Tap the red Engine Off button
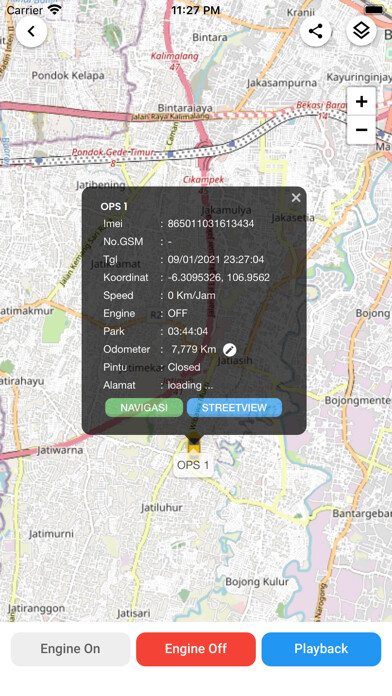Viewport: 392px width, 696px height. click(196, 649)
